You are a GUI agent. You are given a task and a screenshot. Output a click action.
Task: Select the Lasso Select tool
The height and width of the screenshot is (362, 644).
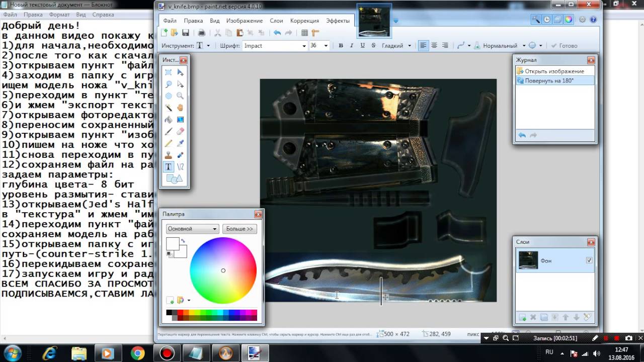[x=169, y=84]
